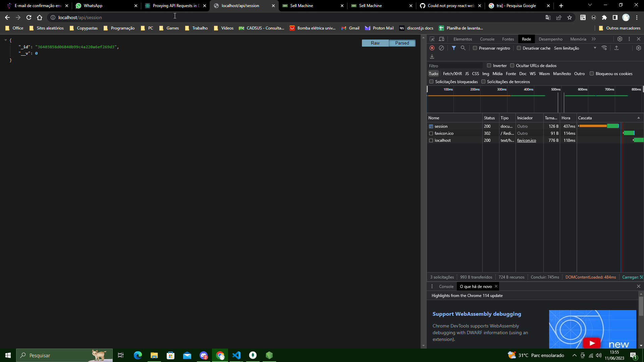Screen dimensions: 644x362
Task: Open the network requests filter bar
Action: point(454,48)
